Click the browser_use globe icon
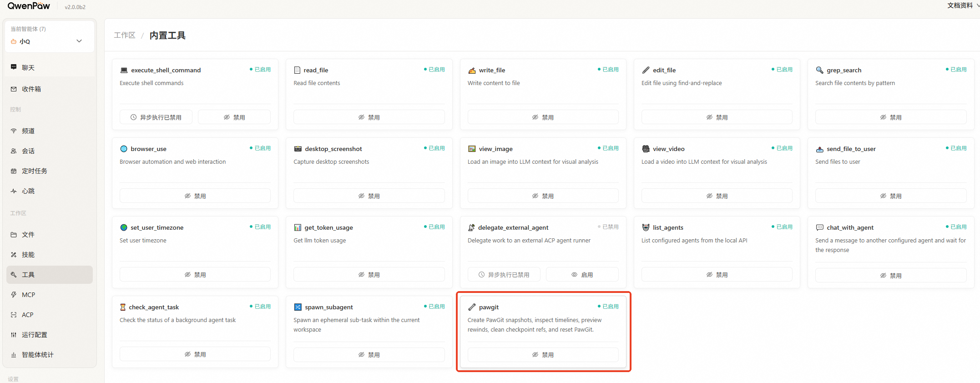Screen dimensions: 980x383 pos(124,149)
